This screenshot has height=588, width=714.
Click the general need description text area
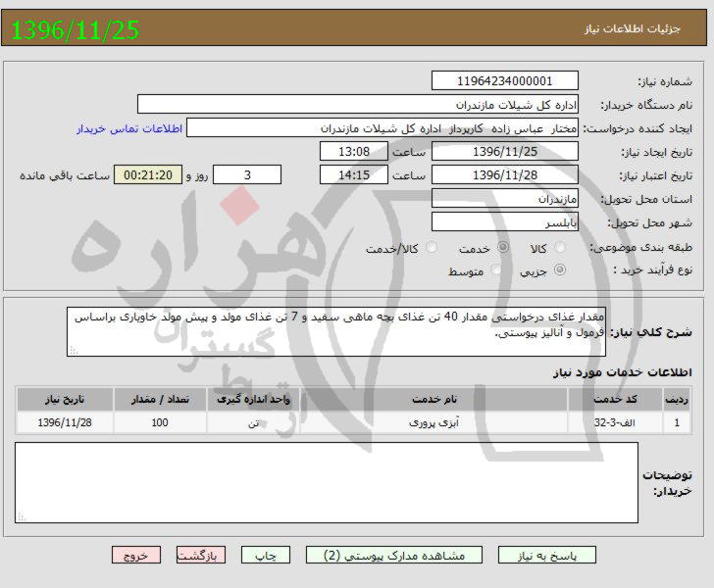tap(336, 332)
